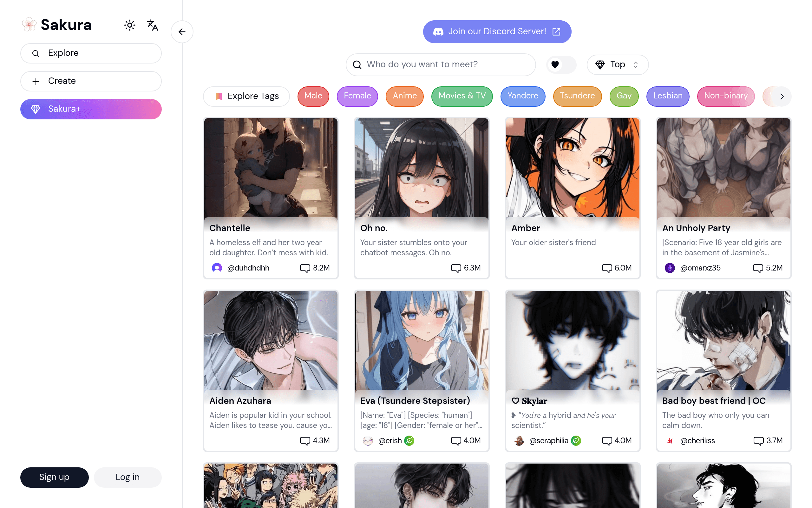Click the Sign up button

click(x=54, y=477)
